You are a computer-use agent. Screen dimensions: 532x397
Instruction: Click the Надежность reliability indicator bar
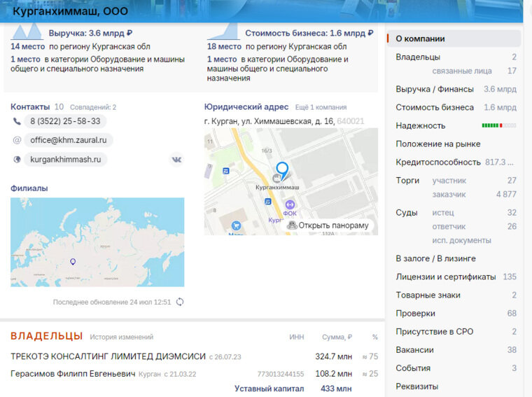point(499,125)
